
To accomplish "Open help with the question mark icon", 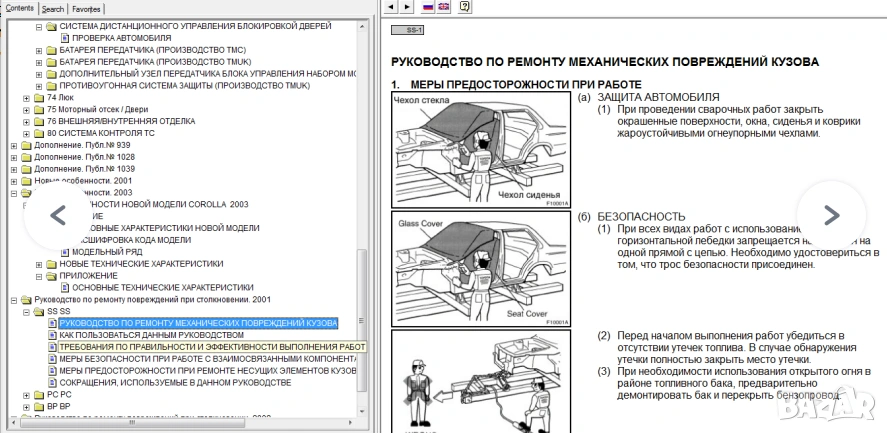I will [465, 7].
